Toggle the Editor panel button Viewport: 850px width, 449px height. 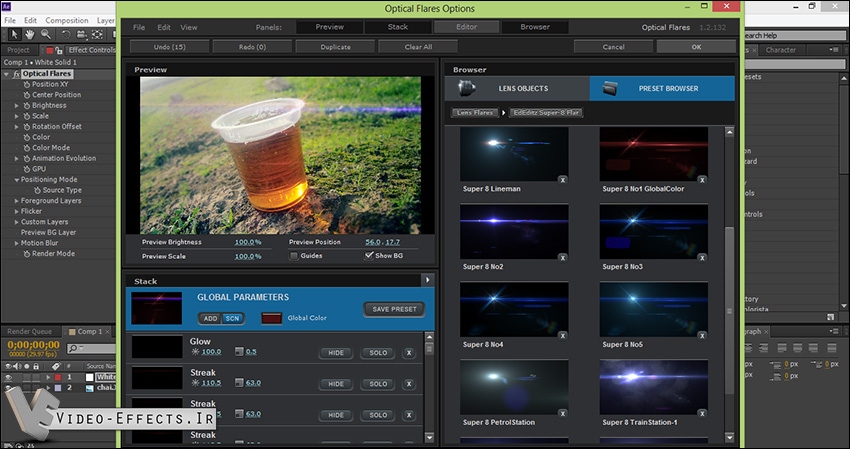point(466,27)
